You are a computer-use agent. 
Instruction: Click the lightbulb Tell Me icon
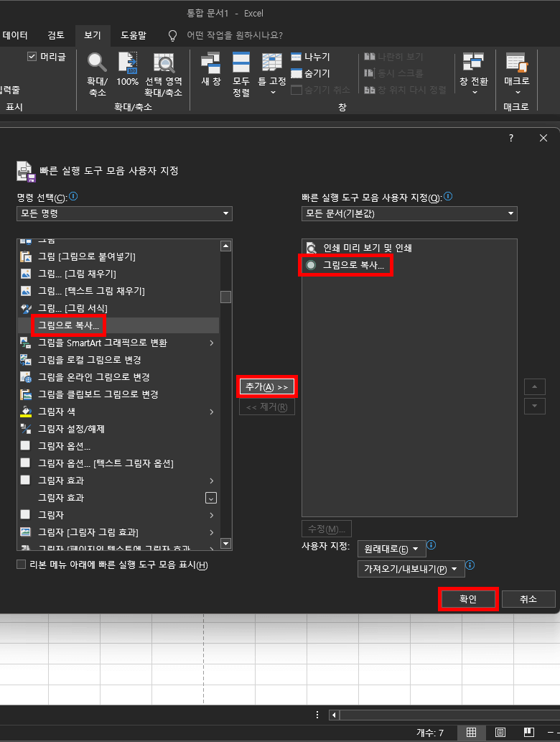(x=172, y=35)
